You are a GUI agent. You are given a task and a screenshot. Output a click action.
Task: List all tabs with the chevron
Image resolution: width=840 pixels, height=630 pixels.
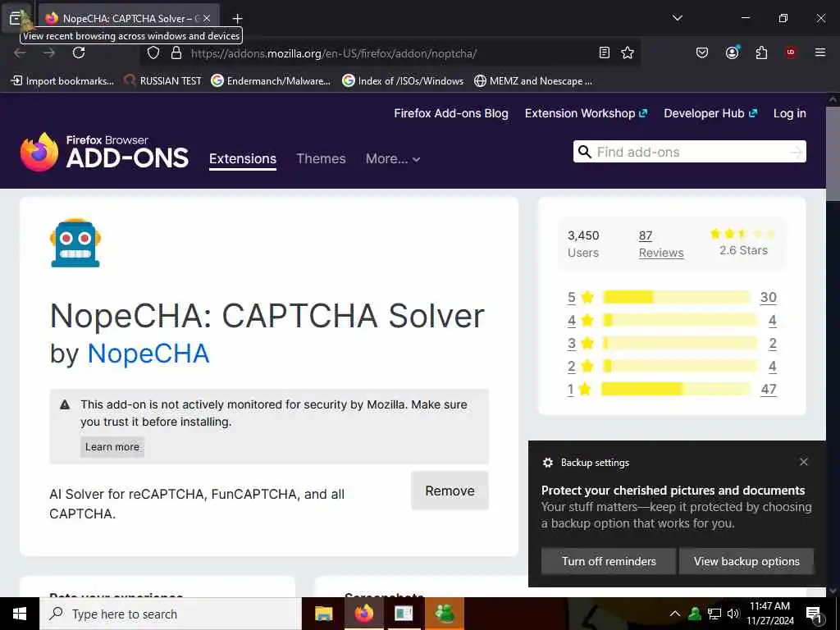677,18
